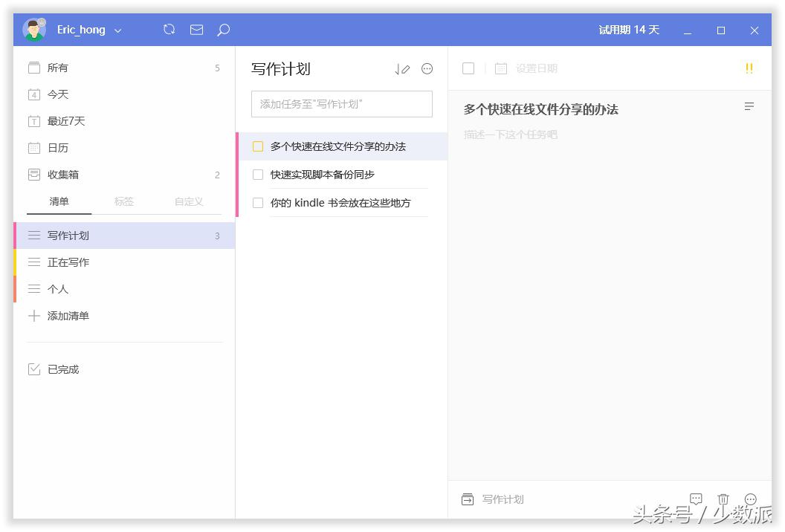Click the sync icon in the top bar
This screenshot has width=785, height=532.
pos(169,30)
